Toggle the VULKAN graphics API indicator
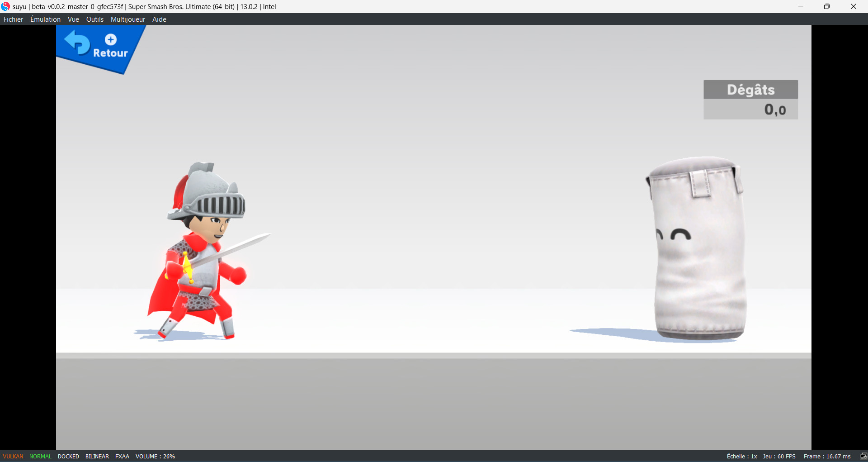The height and width of the screenshot is (462, 868). click(13, 456)
